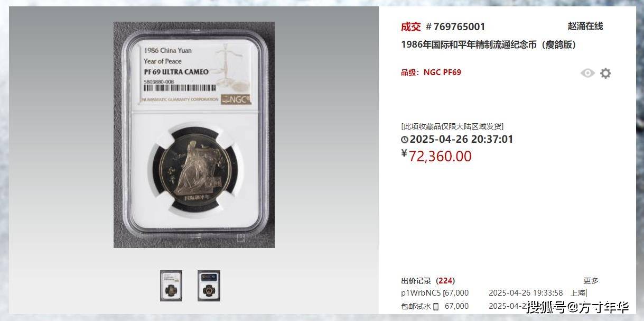644x321 pixels.
Task: Select the back-side coin thumbnail
Action: click(209, 286)
